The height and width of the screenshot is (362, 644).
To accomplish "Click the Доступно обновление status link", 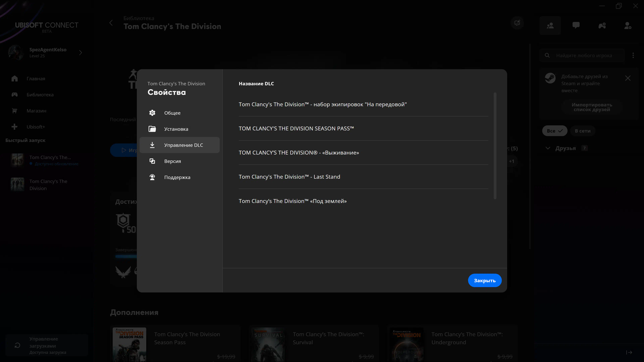I will [x=57, y=164].
